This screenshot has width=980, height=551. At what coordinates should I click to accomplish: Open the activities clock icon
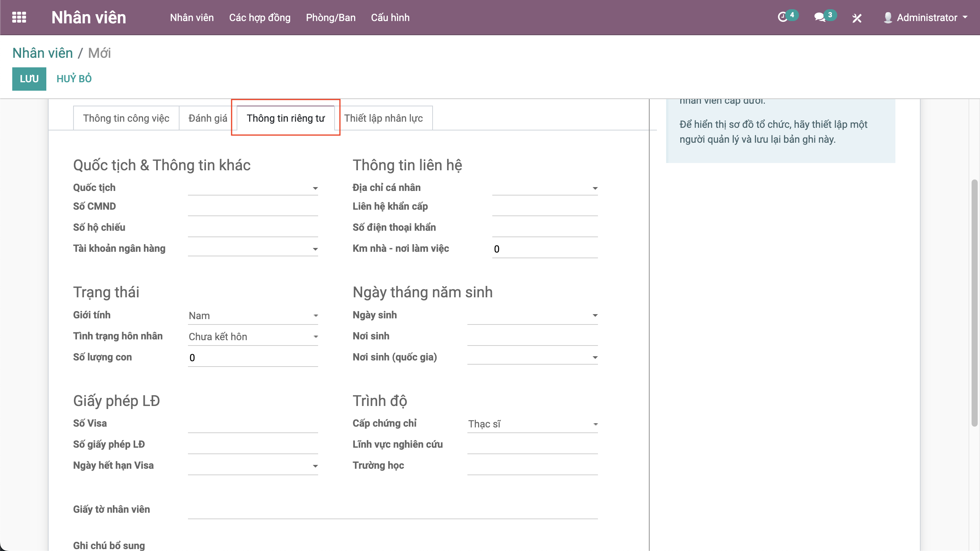click(782, 17)
